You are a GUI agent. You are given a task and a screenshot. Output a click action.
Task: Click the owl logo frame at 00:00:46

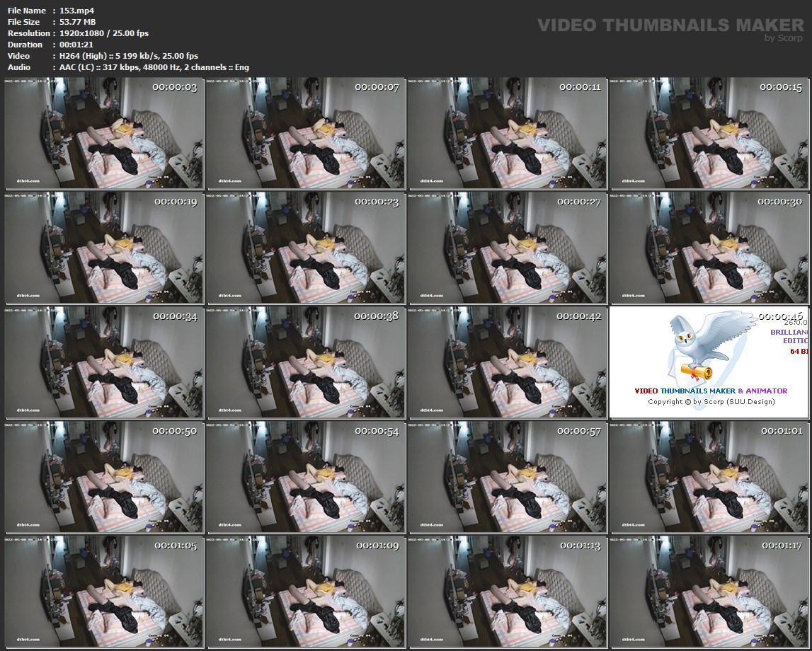coord(709,363)
